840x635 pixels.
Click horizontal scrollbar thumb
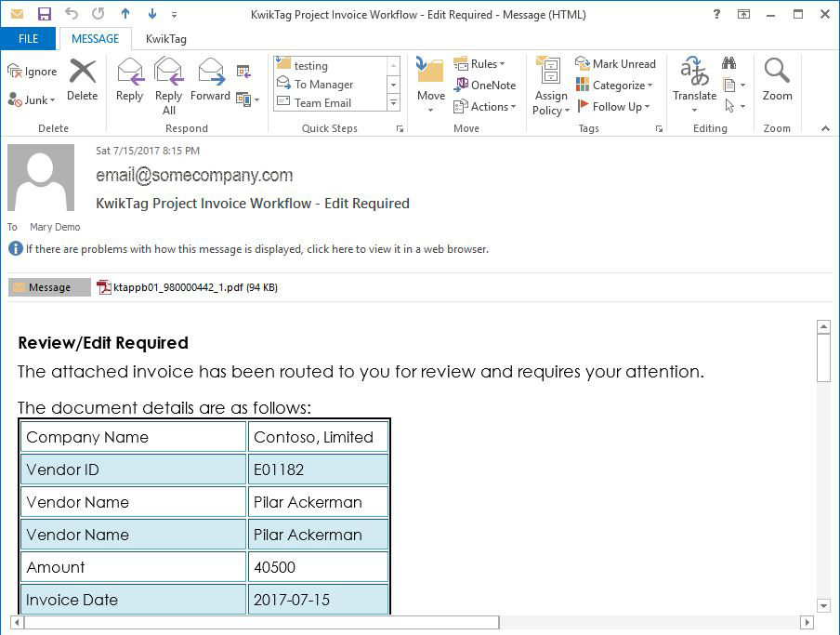(x=261, y=622)
